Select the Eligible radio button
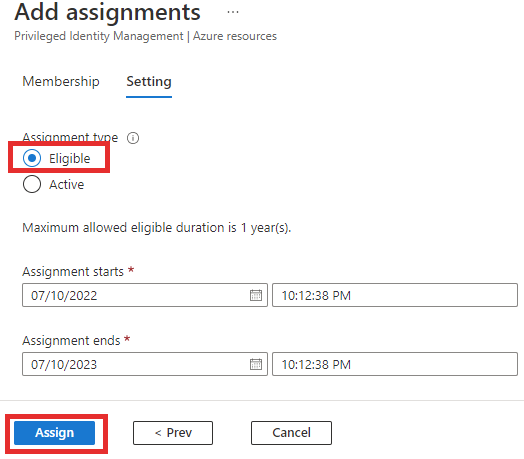Image resolution: width=524 pixels, height=459 pixels. (32, 158)
